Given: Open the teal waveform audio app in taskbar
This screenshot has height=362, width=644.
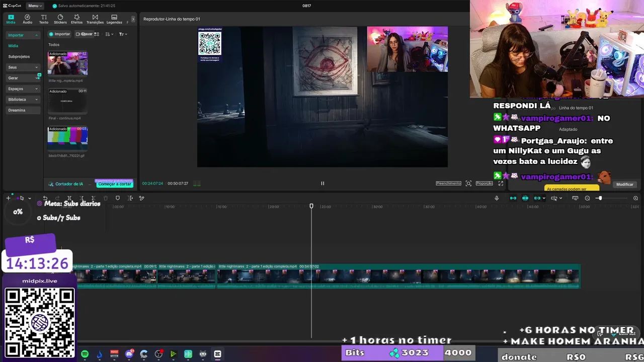Looking at the screenshot, I should (188, 354).
